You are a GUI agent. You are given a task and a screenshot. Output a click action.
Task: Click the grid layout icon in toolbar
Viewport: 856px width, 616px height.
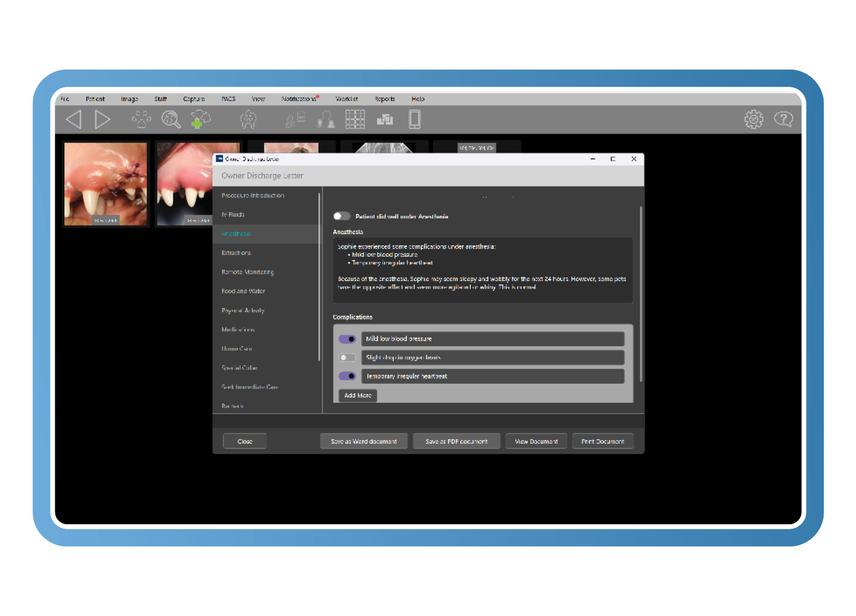[355, 119]
